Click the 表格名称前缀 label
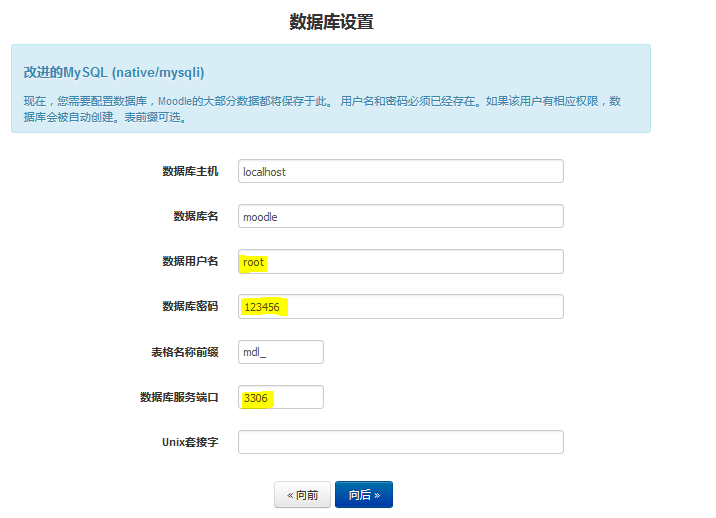 (184, 352)
